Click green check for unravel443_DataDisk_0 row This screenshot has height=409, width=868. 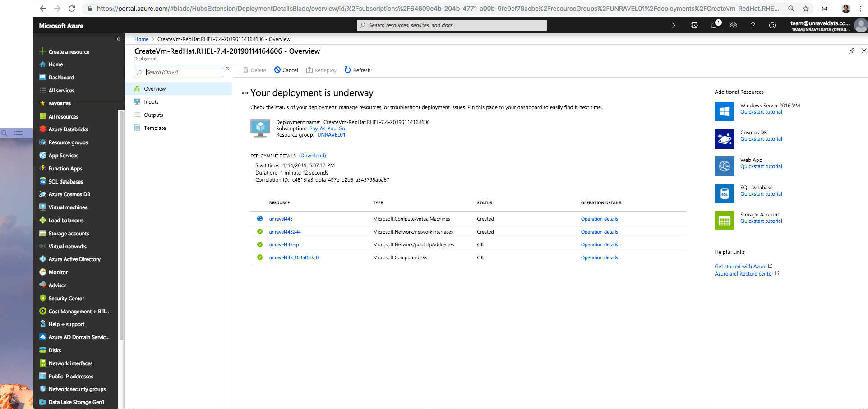coord(260,257)
